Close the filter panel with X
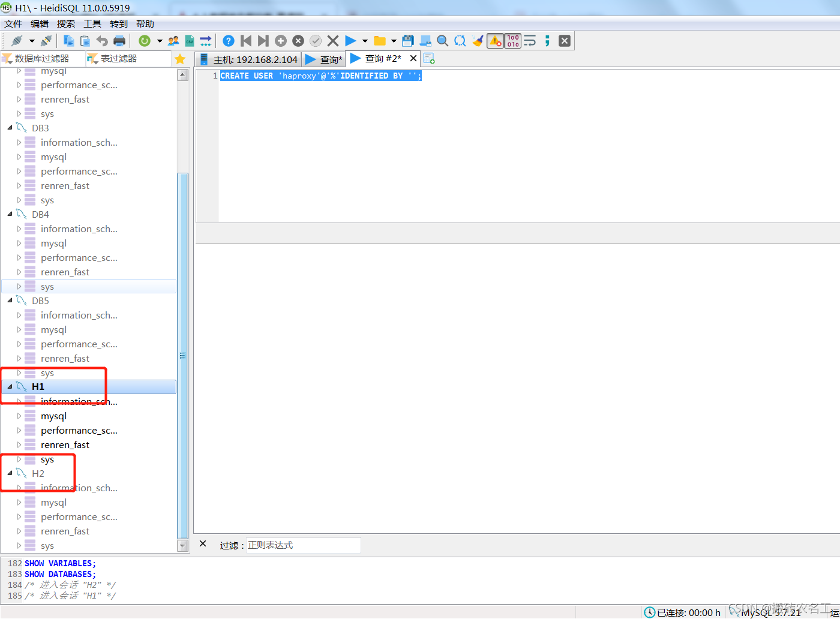The image size is (840, 619). pyautogui.click(x=203, y=543)
